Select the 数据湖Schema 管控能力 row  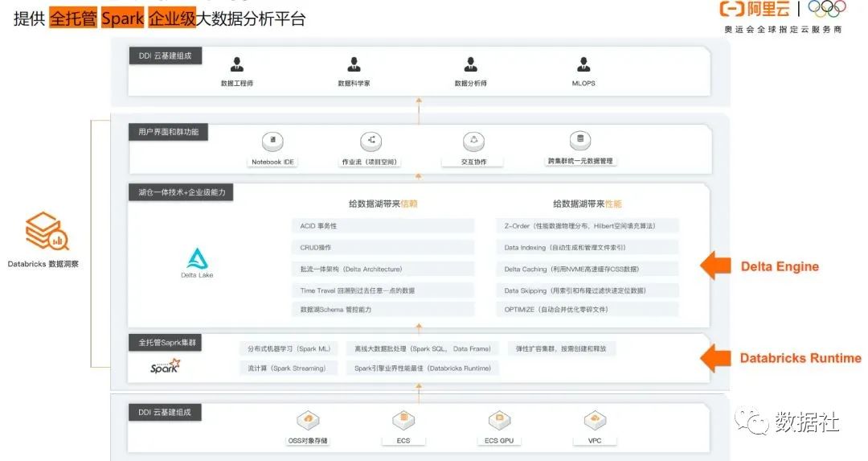coord(383,310)
